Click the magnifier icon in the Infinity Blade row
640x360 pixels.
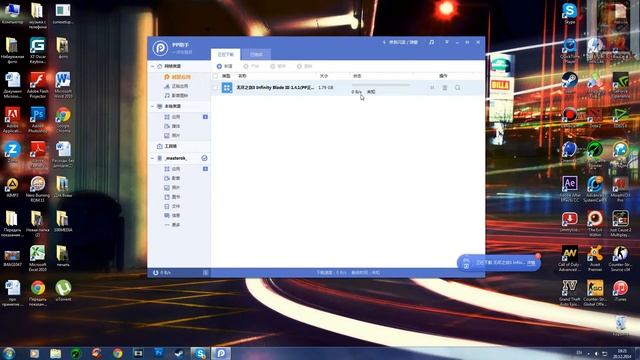coord(458,87)
